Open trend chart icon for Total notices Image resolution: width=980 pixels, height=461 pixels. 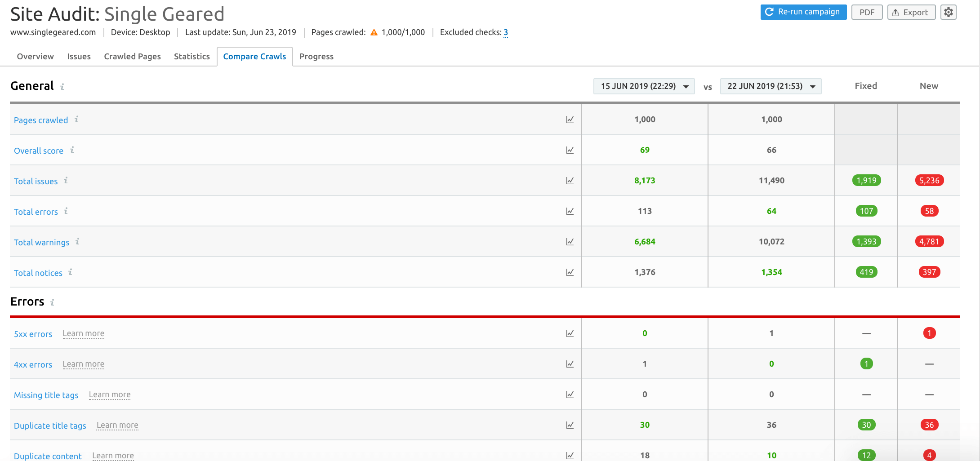570,272
